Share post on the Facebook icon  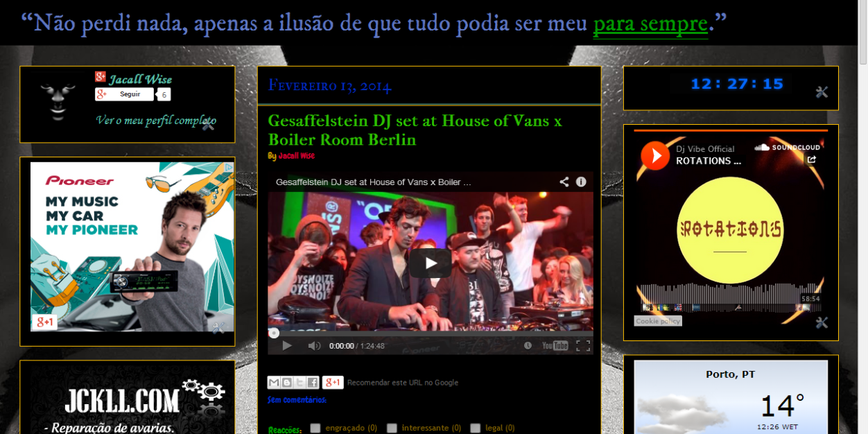[313, 383]
